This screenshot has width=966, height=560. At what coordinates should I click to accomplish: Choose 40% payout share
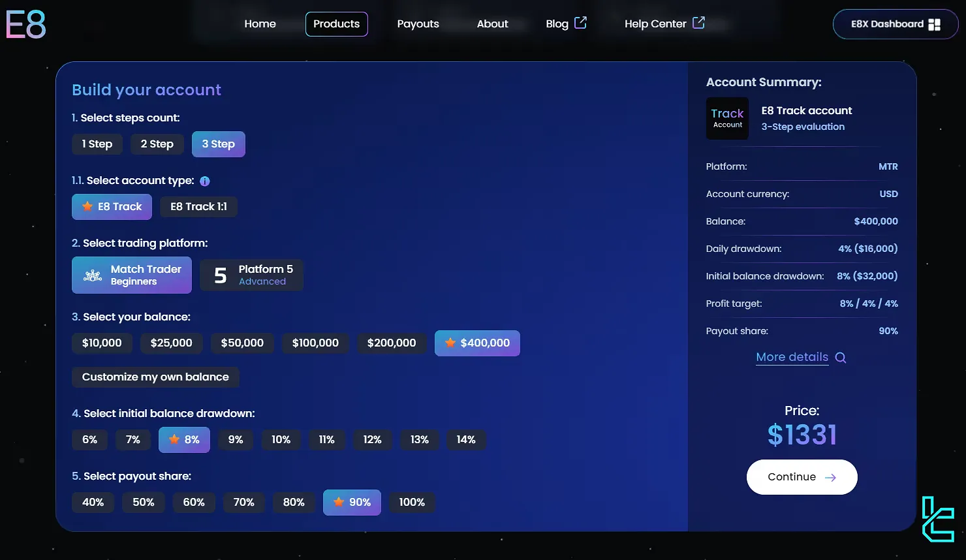click(93, 503)
